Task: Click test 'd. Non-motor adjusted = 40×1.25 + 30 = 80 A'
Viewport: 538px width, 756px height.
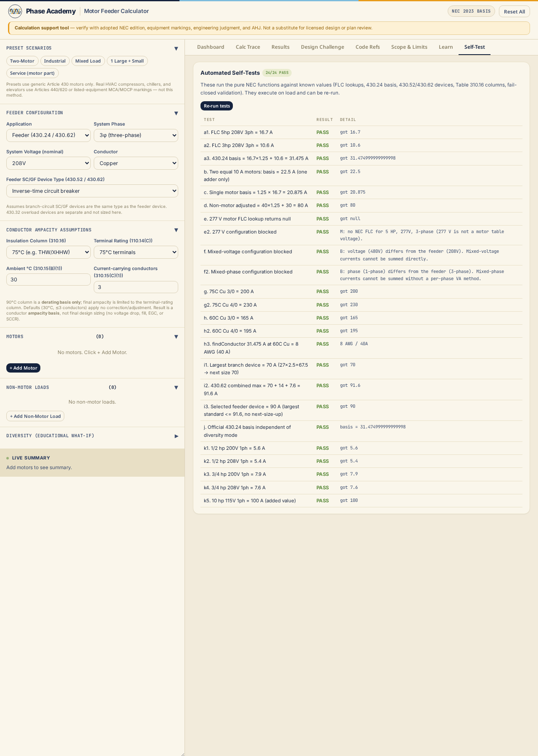Action: click(x=256, y=205)
